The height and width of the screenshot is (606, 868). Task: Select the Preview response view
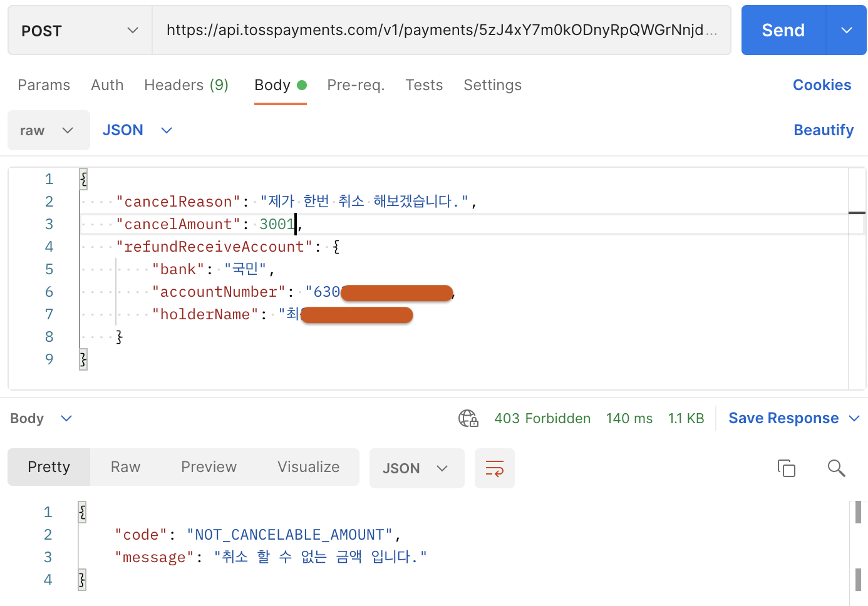(x=209, y=467)
